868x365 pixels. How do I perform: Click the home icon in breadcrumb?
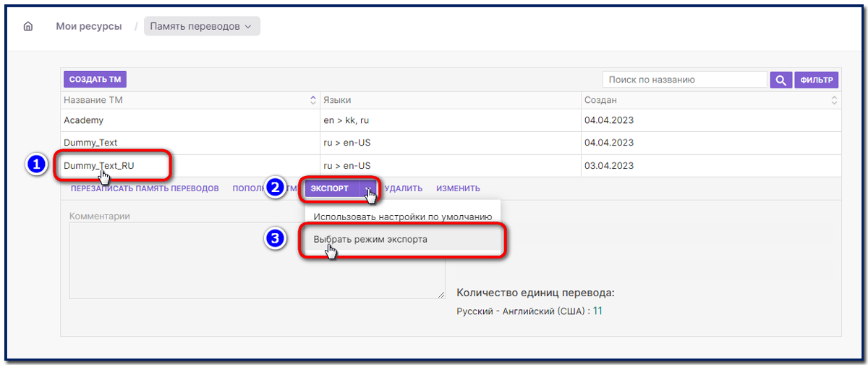tap(28, 27)
